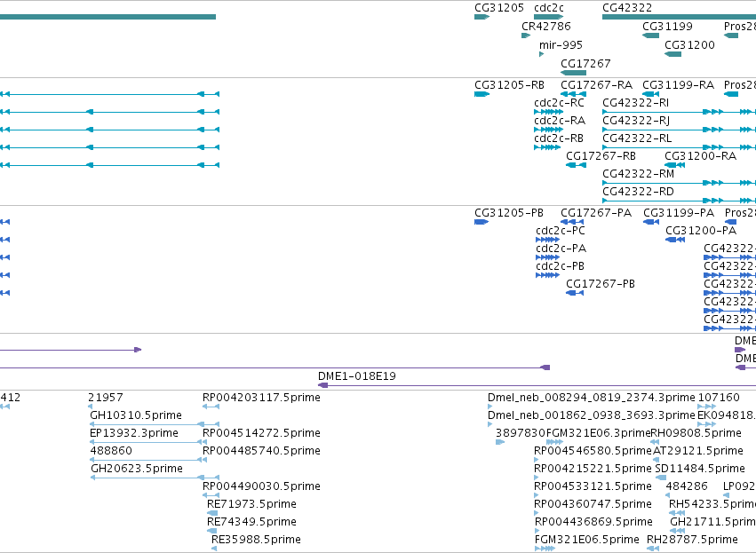Open protein CG31199-PA
This screenshot has height=553, width=756.
point(679,213)
